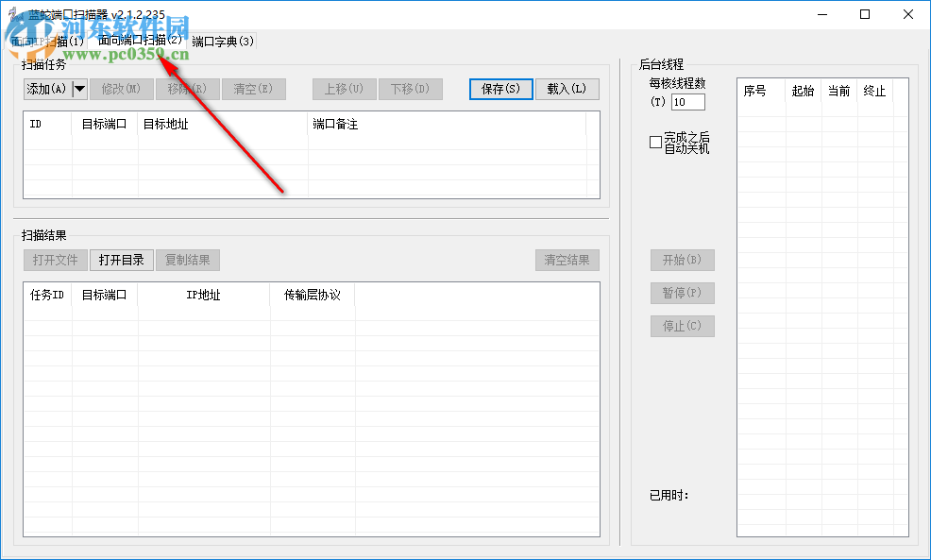Click the 复制结果 button
931x560 pixels.
pyautogui.click(x=188, y=260)
